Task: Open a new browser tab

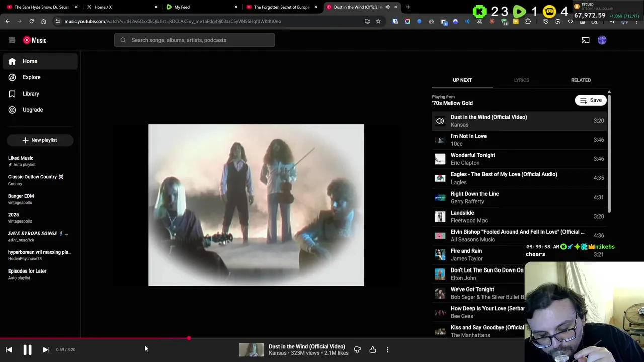Action: (x=408, y=7)
